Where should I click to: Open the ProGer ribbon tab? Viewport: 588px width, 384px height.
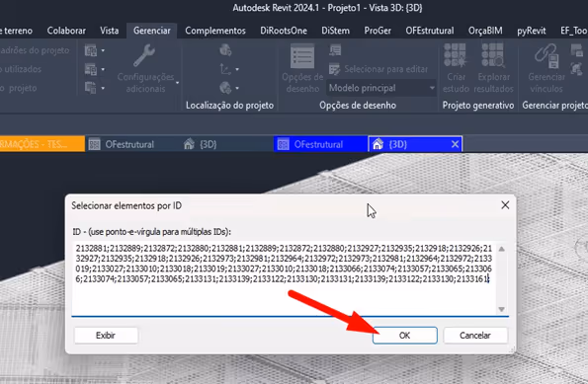378,31
